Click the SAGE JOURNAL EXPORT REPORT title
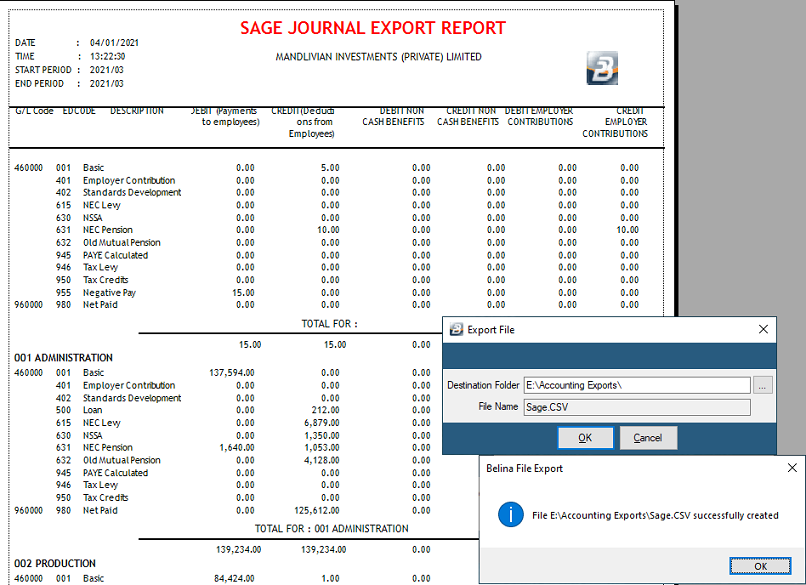The width and height of the screenshot is (806, 585). (373, 28)
